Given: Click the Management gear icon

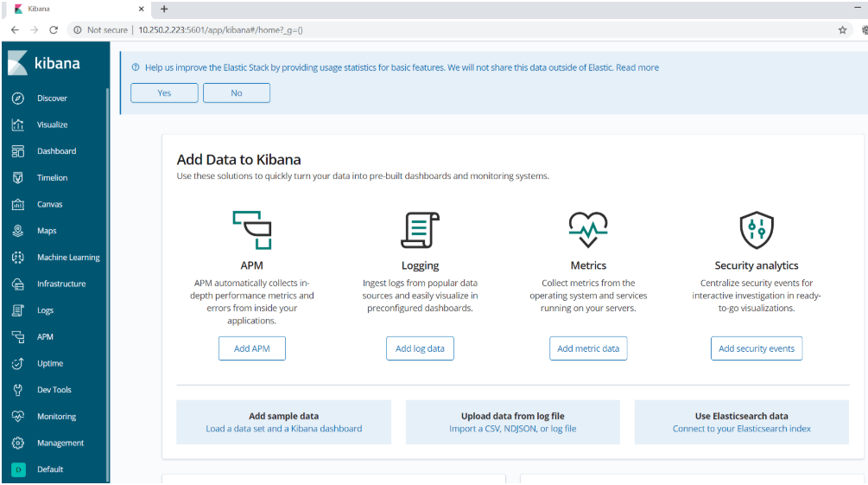Looking at the screenshot, I should [x=18, y=443].
